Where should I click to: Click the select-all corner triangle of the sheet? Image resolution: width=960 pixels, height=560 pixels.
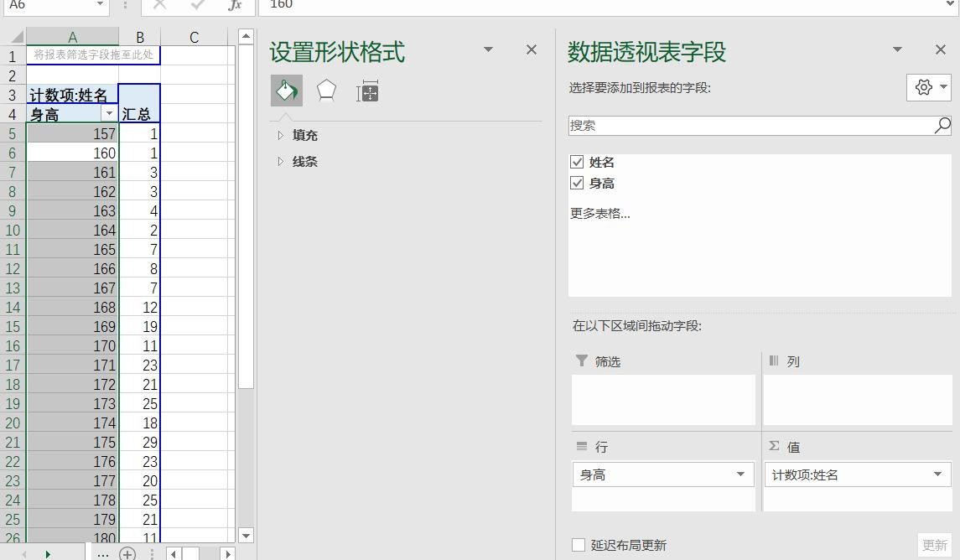pos(16,37)
